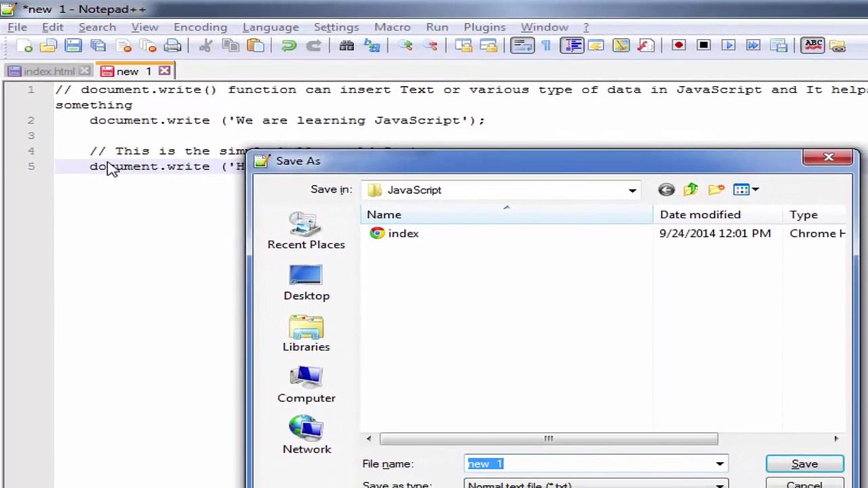
Task: Toggle the ABC spell check icon
Action: point(813,45)
